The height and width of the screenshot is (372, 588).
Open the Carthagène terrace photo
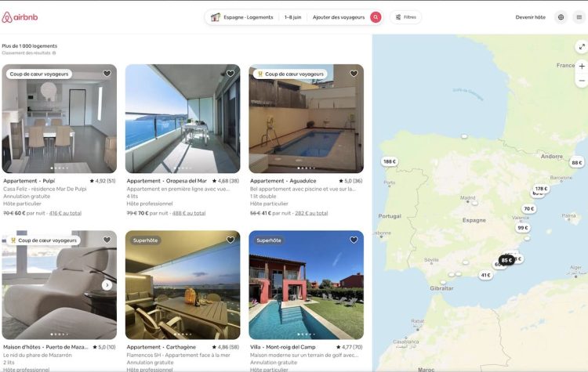click(x=183, y=285)
